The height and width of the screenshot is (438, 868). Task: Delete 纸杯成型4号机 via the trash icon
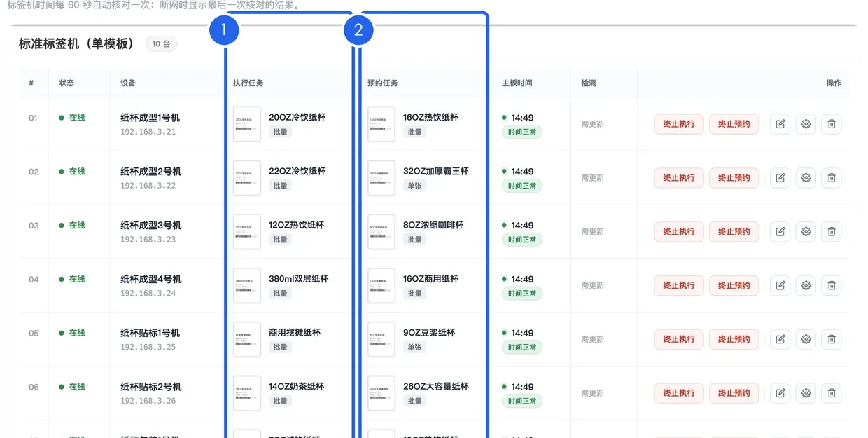pyautogui.click(x=832, y=285)
